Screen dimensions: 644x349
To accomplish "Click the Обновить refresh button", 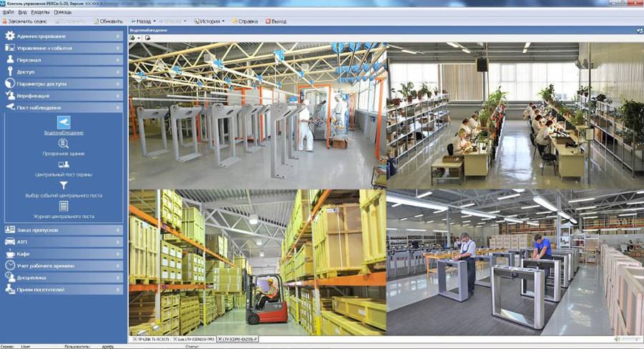I will (x=107, y=21).
